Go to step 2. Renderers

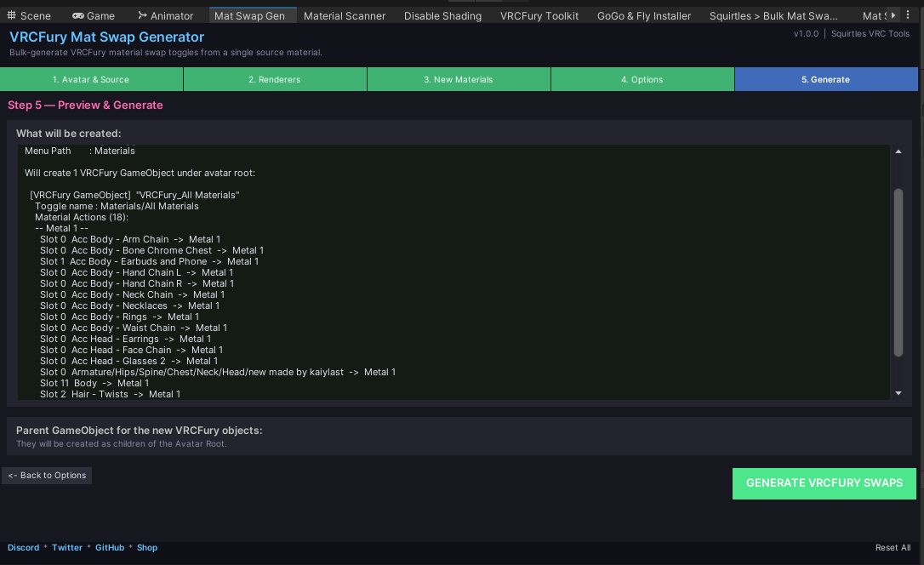[x=275, y=79]
